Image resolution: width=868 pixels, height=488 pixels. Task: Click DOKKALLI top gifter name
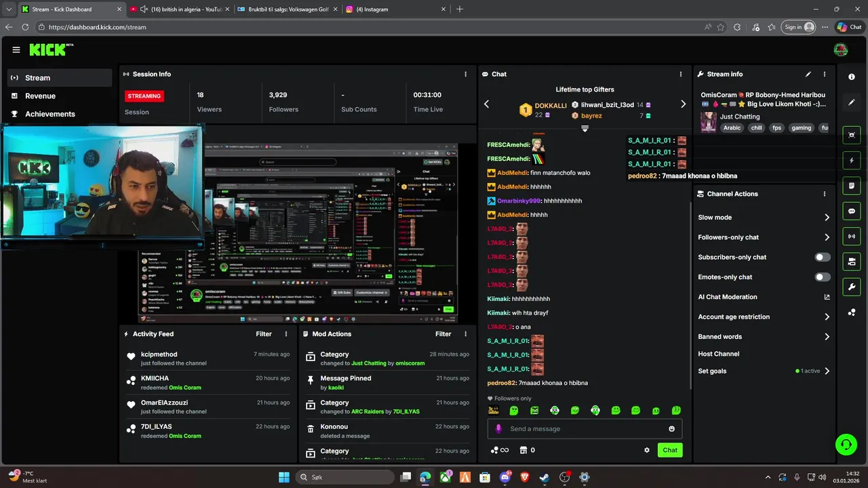click(x=551, y=106)
